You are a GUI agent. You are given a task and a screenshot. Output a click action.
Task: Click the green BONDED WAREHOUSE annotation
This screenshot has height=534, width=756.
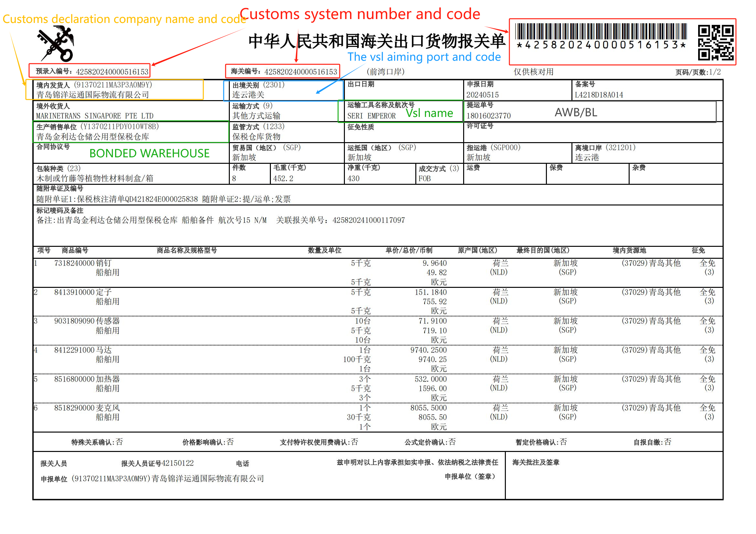click(149, 153)
